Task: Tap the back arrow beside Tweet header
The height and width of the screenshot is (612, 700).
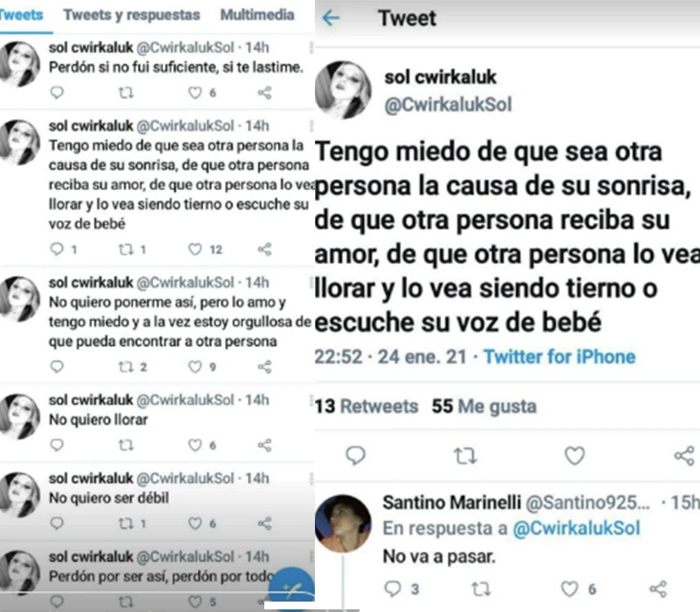Action: [331, 18]
